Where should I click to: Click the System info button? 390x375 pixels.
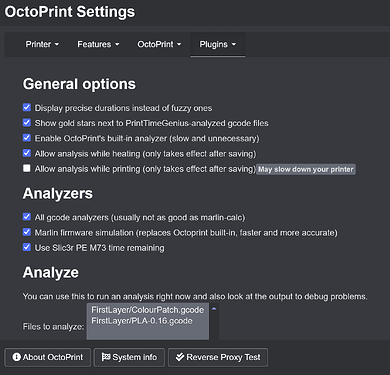129,357
